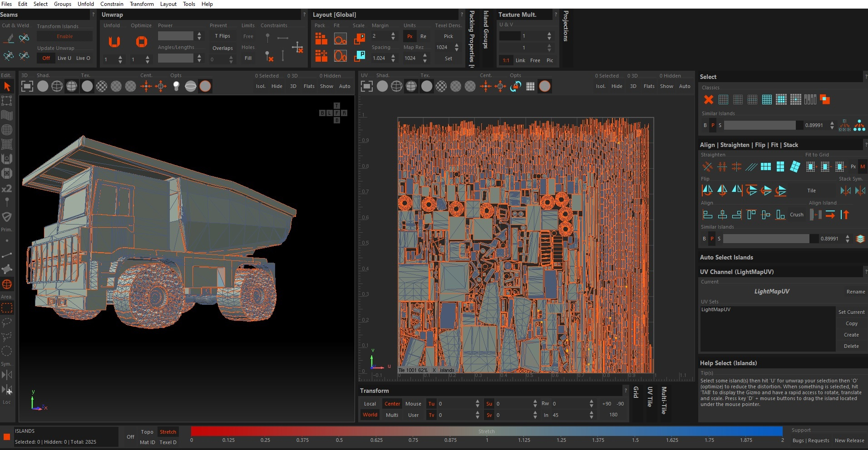The height and width of the screenshot is (450, 868).
Task: Click the orange up-arrow Align Island icon
Action: 845,215
